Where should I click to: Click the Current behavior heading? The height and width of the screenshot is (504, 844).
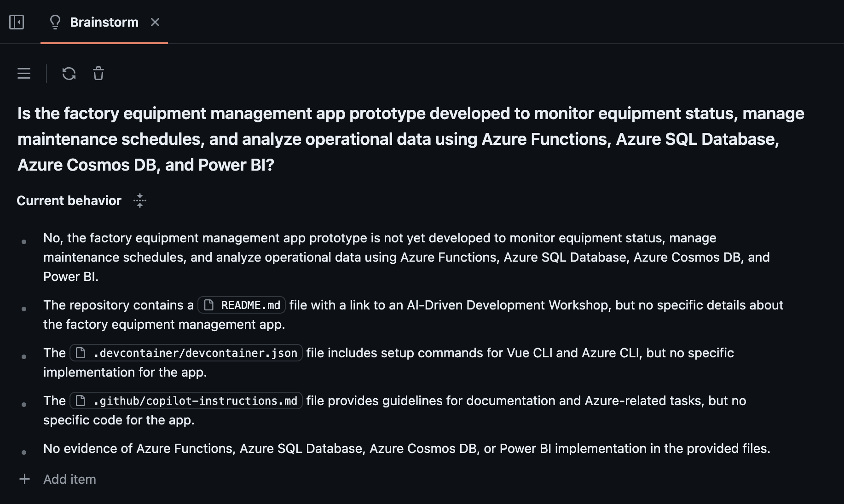click(x=69, y=200)
